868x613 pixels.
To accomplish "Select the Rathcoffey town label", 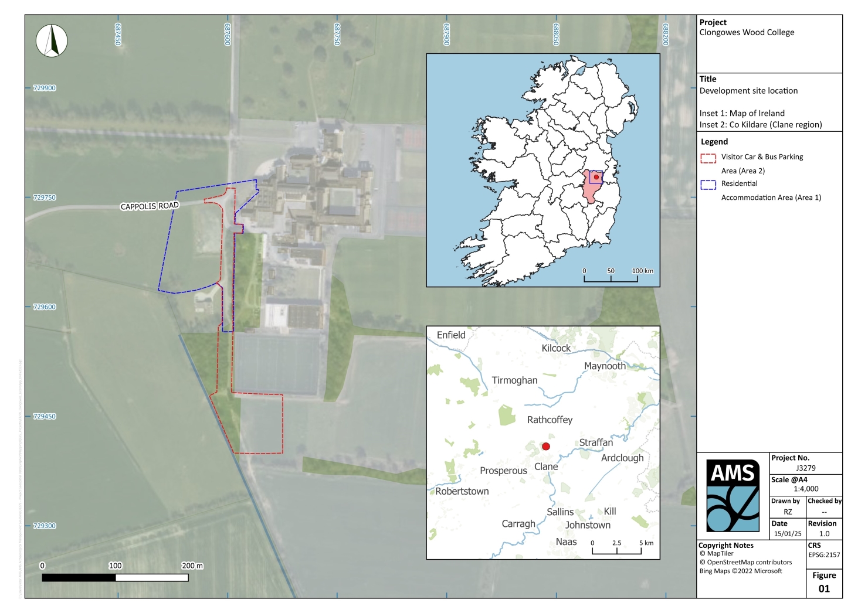I will click(x=550, y=420).
